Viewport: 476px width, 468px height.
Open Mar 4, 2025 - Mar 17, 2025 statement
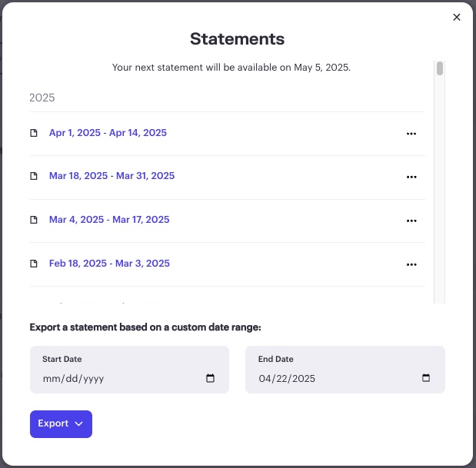click(109, 219)
